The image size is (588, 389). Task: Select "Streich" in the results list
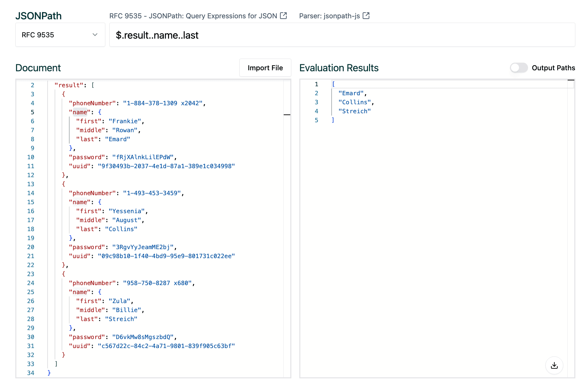coord(354,111)
